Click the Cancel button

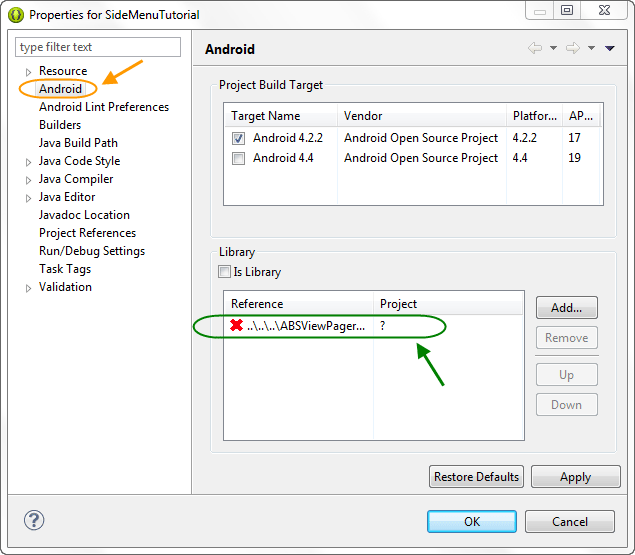pyautogui.click(x=570, y=521)
